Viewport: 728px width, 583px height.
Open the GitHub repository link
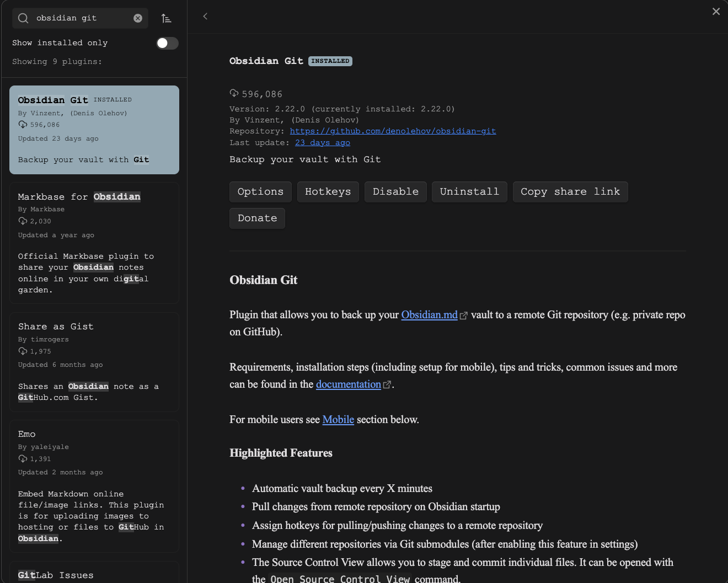click(x=393, y=131)
